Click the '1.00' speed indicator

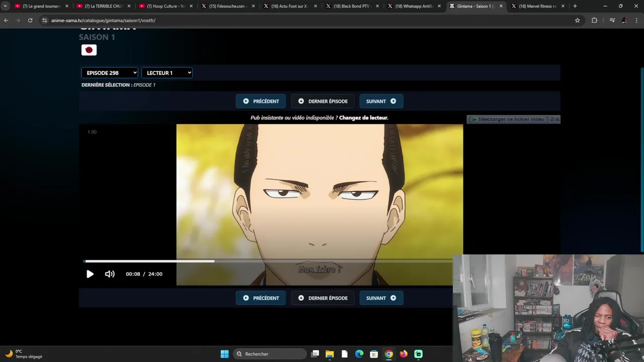click(92, 132)
